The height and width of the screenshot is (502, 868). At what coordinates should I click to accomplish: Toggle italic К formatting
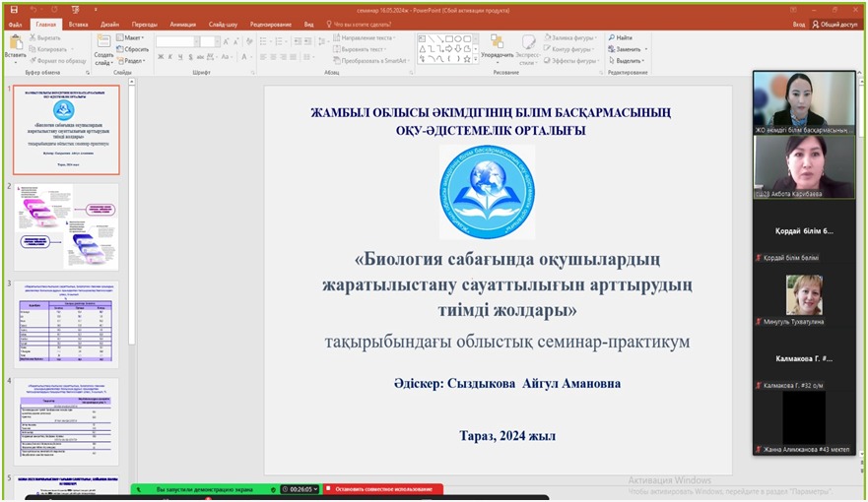click(170, 57)
